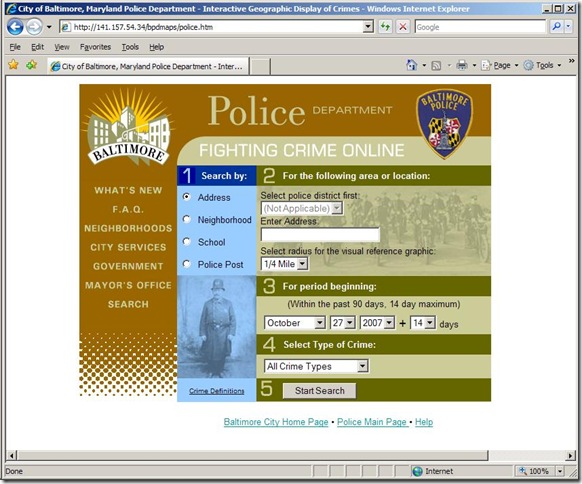Screen dimensions: 582x484
Task: Open the File menu
Action: pyautogui.click(x=15, y=47)
